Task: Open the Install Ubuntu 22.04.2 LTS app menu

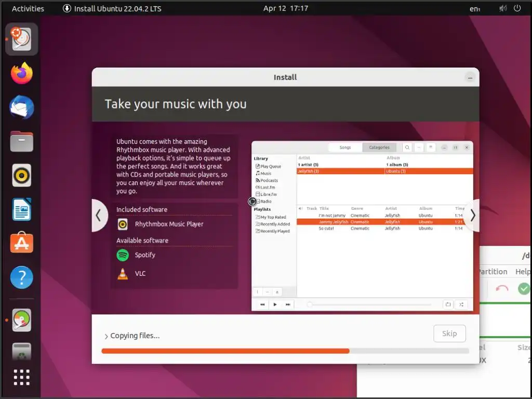Action: 112,8
